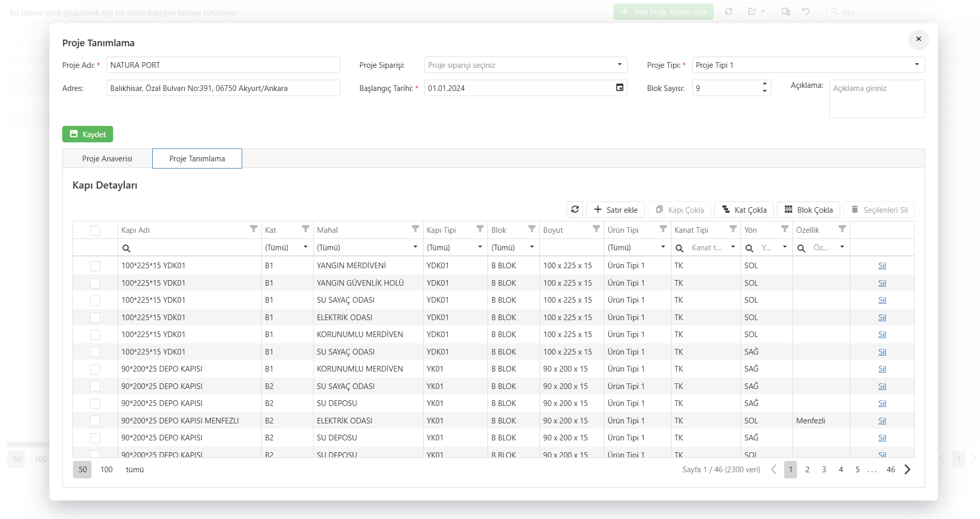The image size is (980, 519).
Task: Click Satır ekle button
Action: tap(615, 210)
